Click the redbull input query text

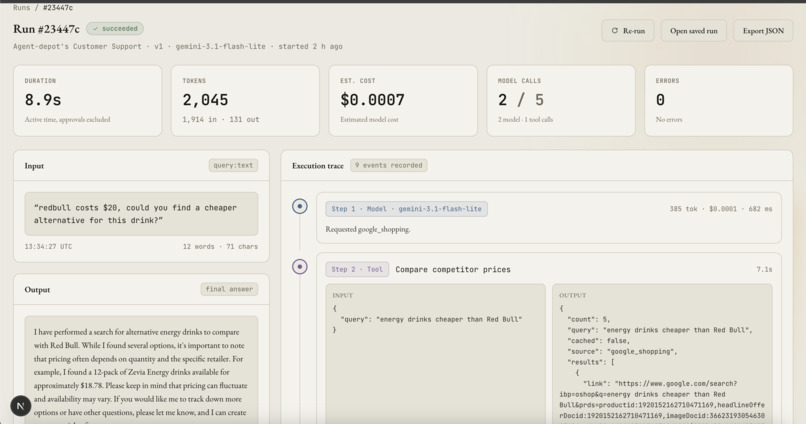tap(141, 214)
